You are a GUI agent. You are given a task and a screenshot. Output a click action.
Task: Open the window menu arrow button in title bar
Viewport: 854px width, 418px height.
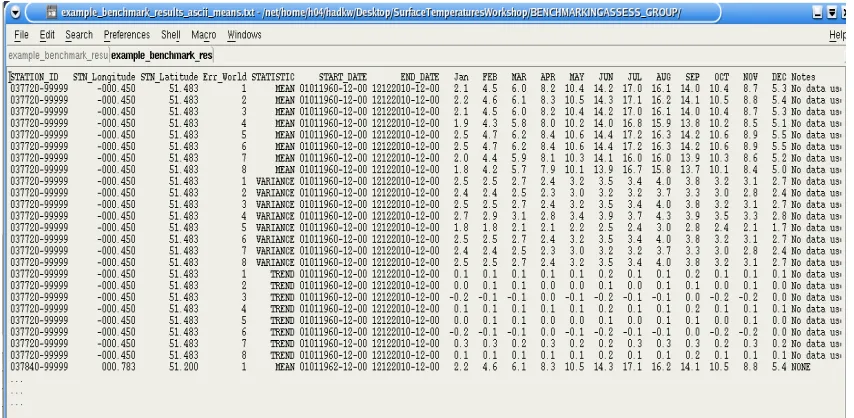pyautogui.click(x=15, y=12)
